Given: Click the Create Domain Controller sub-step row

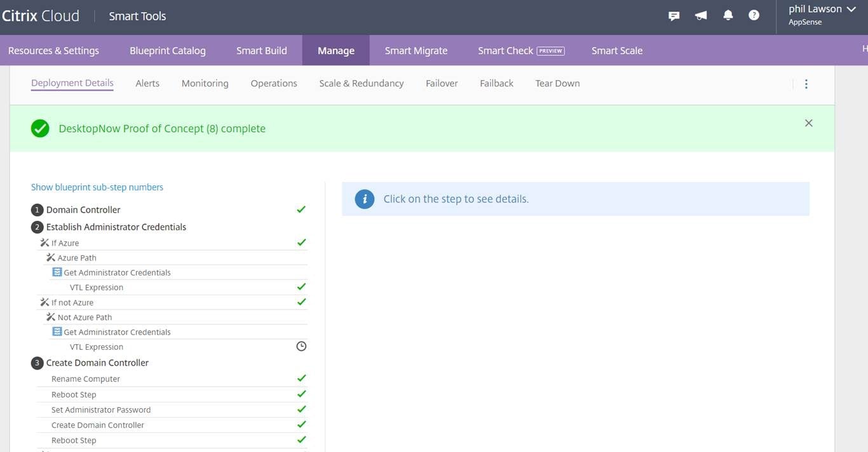Looking at the screenshot, I should (x=173, y=425).
